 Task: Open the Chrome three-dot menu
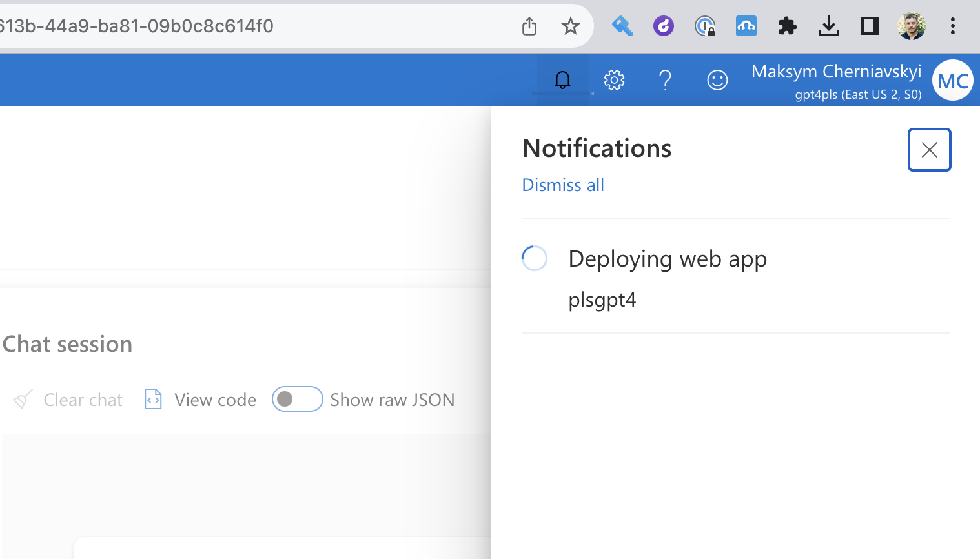point(952,26)
